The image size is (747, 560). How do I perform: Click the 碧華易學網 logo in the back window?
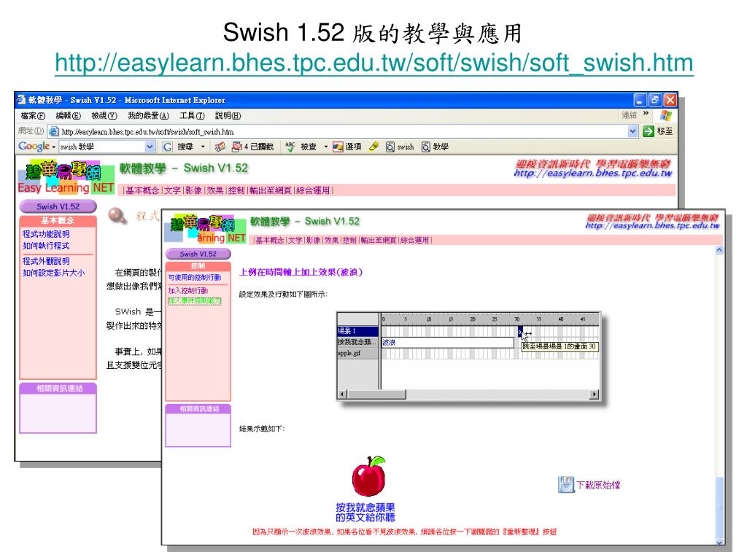pyautogui.click(x=66, y=176)
